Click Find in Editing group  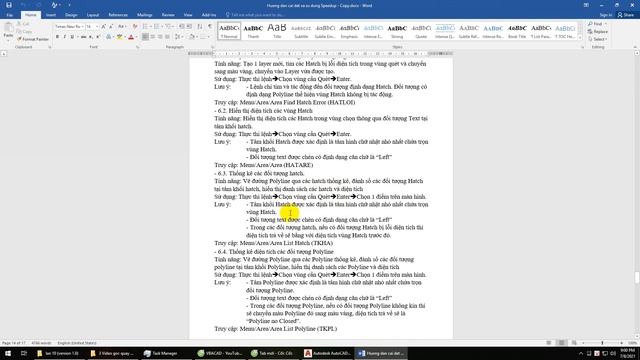click(597, 24)
